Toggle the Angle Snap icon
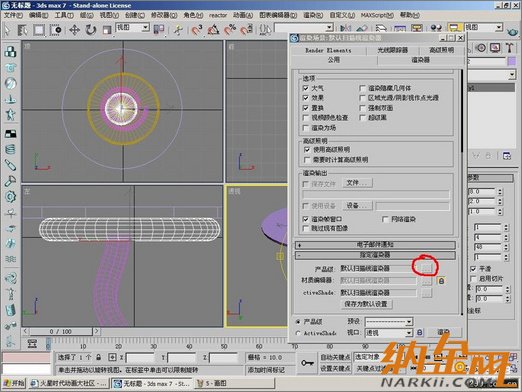The height and width of the screenshot is (392, 522). pos(213,30)
